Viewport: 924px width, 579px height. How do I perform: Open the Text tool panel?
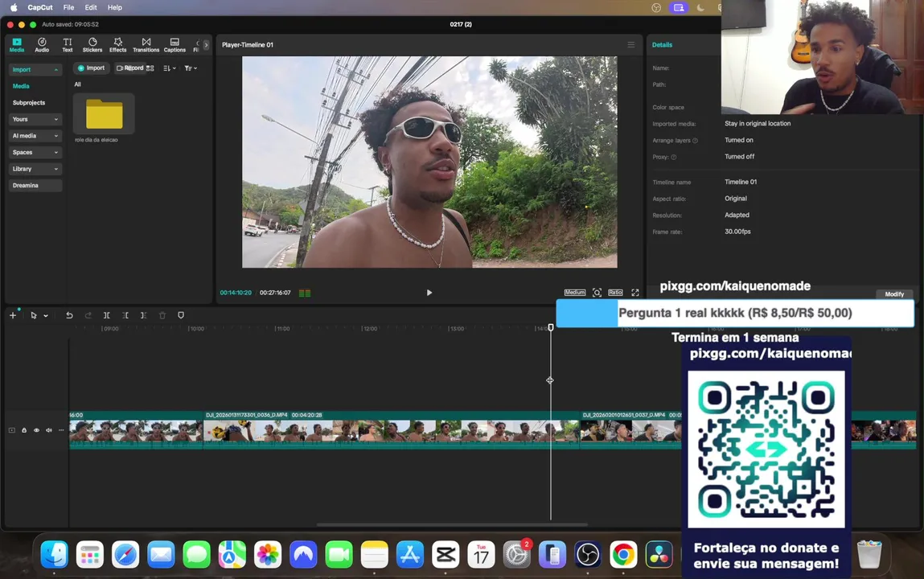pos(68,45)
